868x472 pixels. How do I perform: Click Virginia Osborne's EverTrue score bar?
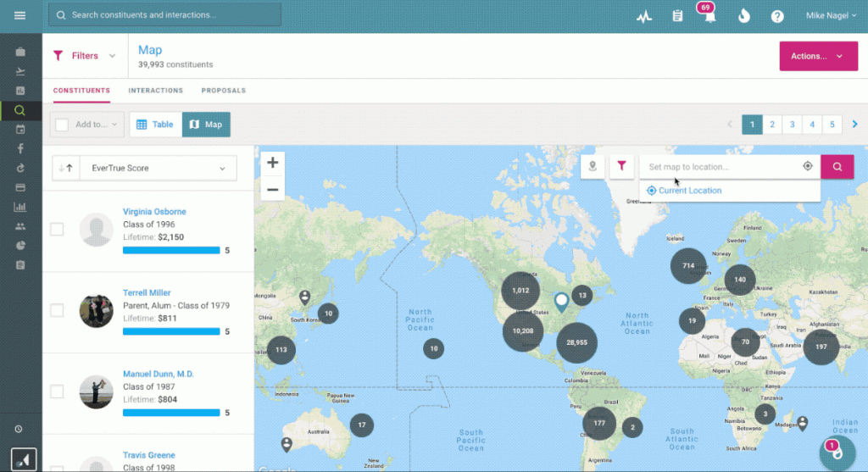coord(171,250)
